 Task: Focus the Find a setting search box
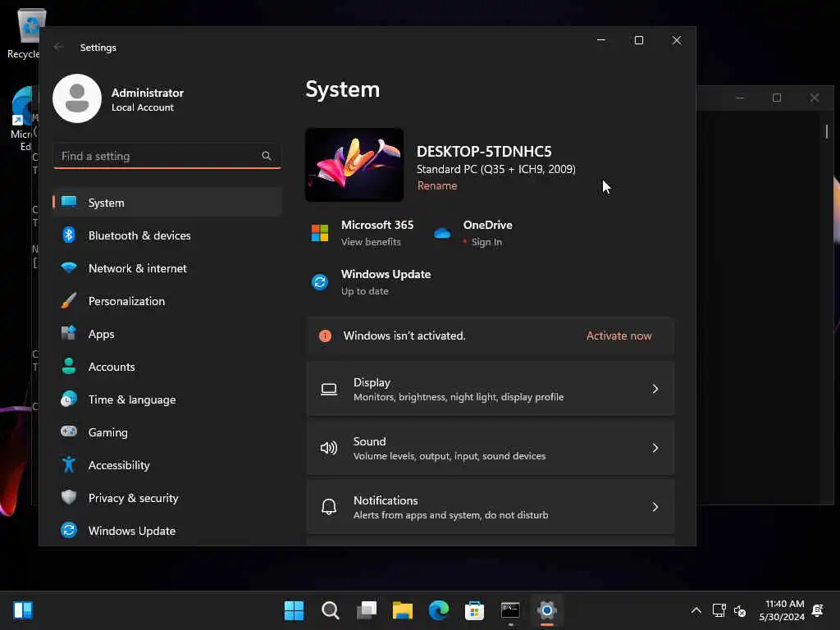167,156
